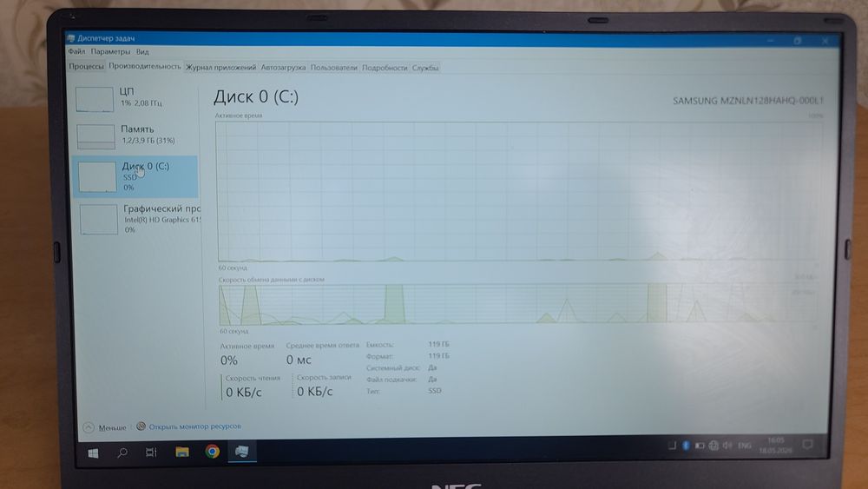Switch to the Службы tab
Image resolution: width=868 pixels, height=489 pixels.
(x=424, y=68)
